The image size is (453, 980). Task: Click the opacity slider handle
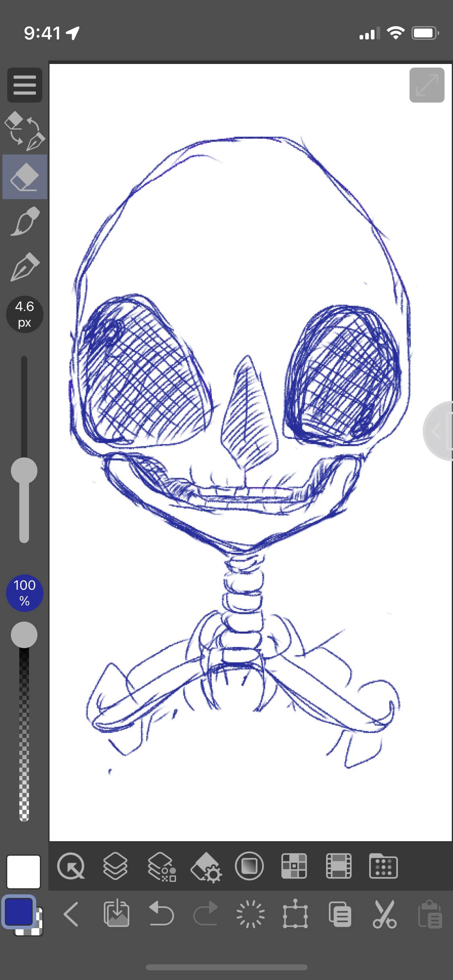(x=24, y=635)
